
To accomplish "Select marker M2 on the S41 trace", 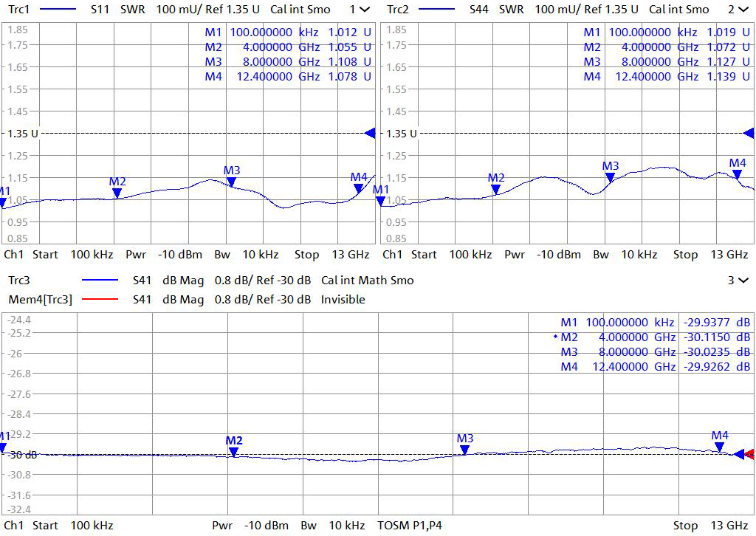I will [234, 452].
